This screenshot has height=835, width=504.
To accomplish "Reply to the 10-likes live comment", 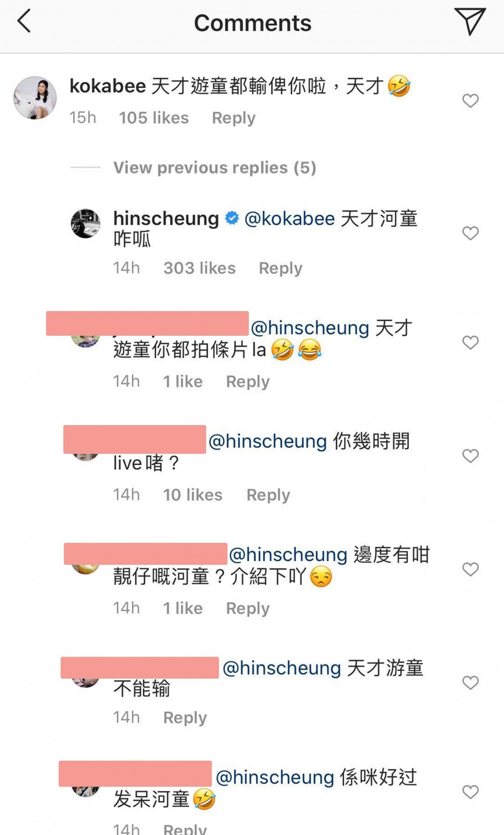I will point(268,495).
